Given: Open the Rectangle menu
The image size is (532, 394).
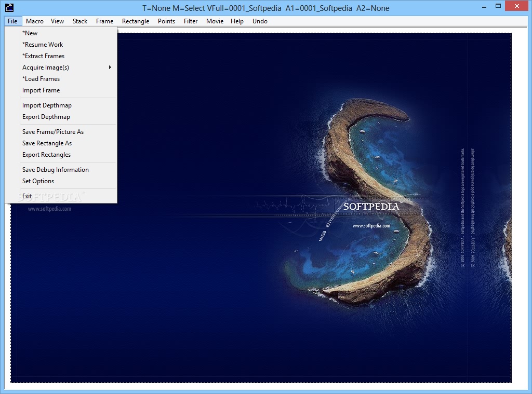Looking at the screenshot, I should (x=136, y=21).
